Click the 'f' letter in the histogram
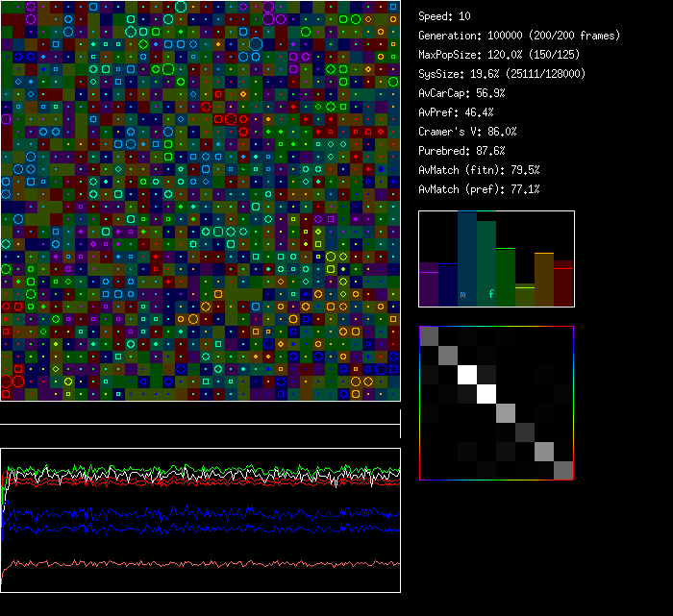 tap(491, 294)
